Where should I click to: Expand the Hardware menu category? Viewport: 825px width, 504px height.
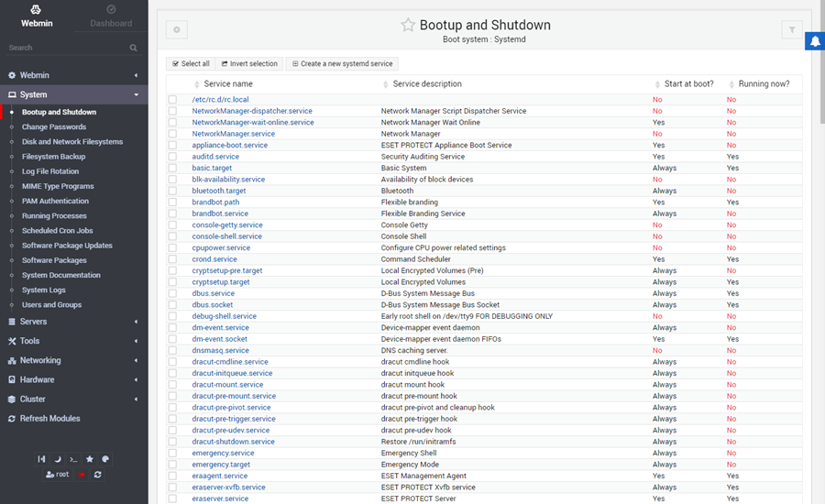[x=73, y=380]
